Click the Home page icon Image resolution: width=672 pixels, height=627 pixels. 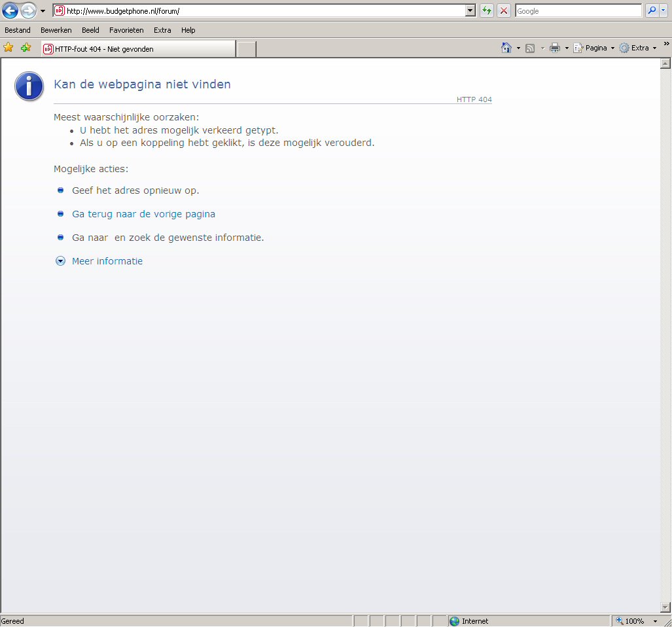click(506, 48)
